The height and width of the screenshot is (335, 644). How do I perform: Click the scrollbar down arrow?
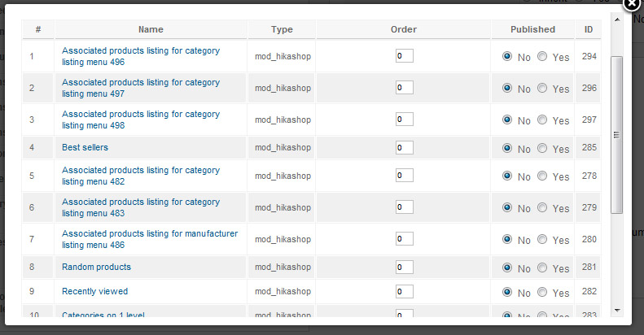(617, 311)
